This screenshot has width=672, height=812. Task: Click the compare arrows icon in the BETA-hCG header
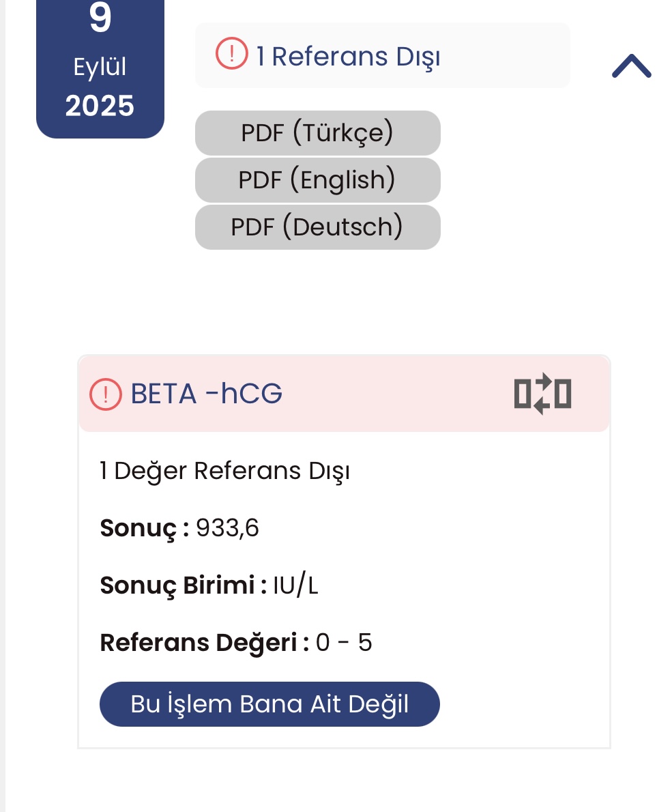tap(542, 394)
